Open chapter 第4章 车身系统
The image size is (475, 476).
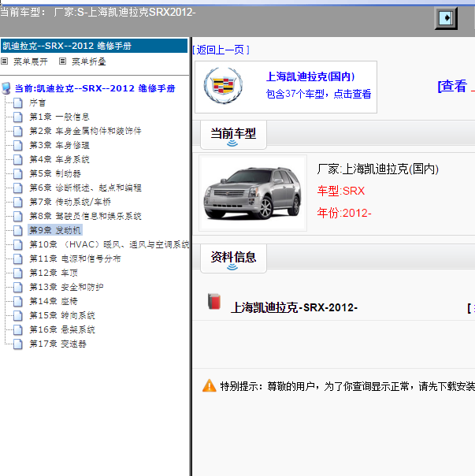click(59, 159)
